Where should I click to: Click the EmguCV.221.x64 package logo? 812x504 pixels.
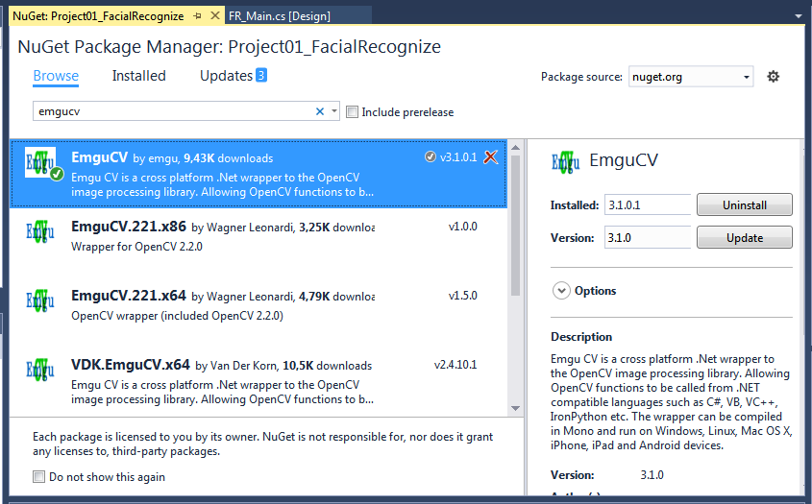(x=40, y=300)
